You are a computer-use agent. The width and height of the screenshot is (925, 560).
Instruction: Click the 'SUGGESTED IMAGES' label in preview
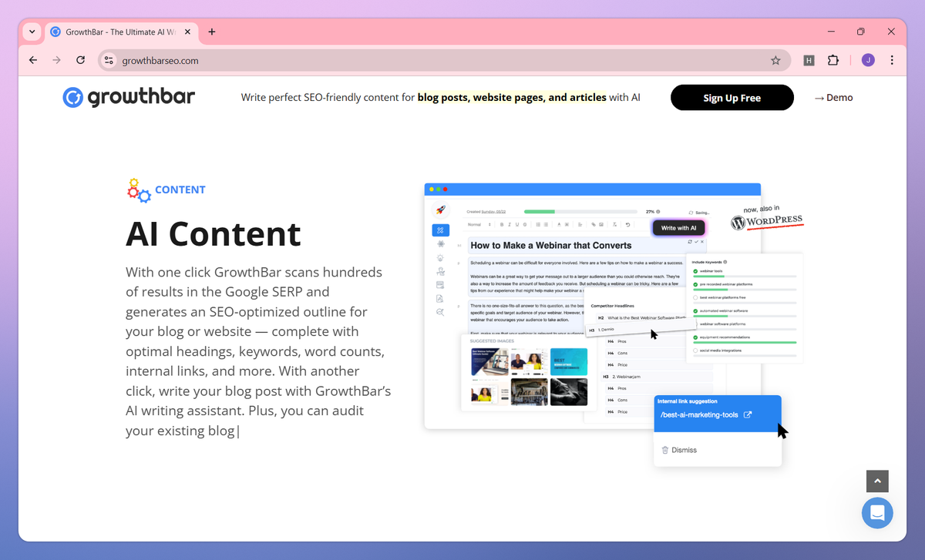pos(491,340)
